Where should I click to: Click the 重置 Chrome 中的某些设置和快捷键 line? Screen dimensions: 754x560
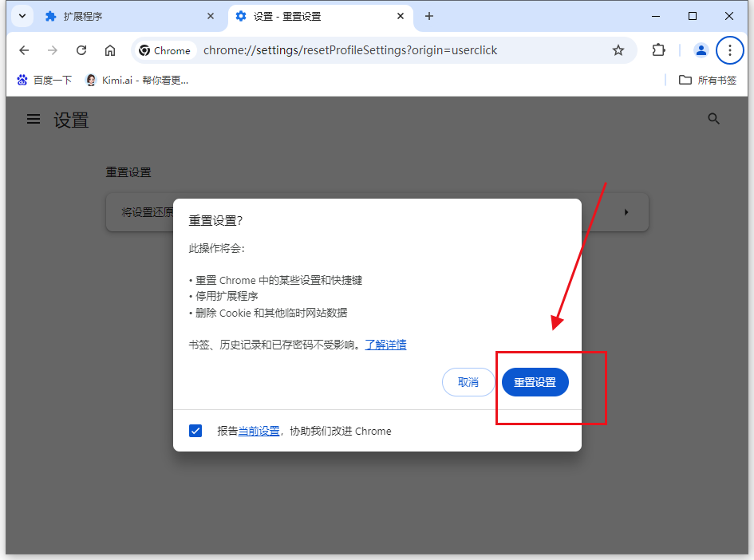point(279,280)
